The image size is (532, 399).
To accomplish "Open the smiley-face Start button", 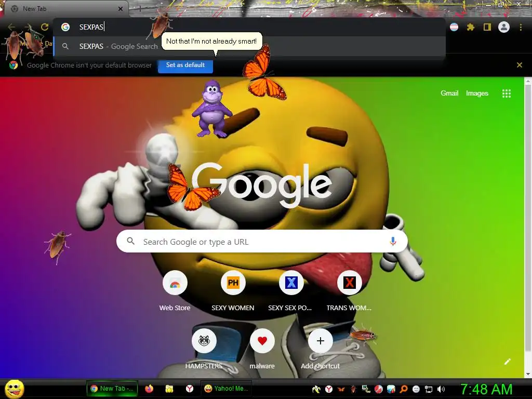I will (x=15, y=389).
